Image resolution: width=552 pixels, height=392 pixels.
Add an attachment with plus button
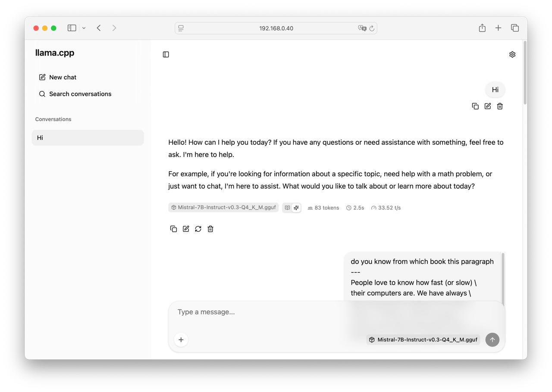coord(181,340)
